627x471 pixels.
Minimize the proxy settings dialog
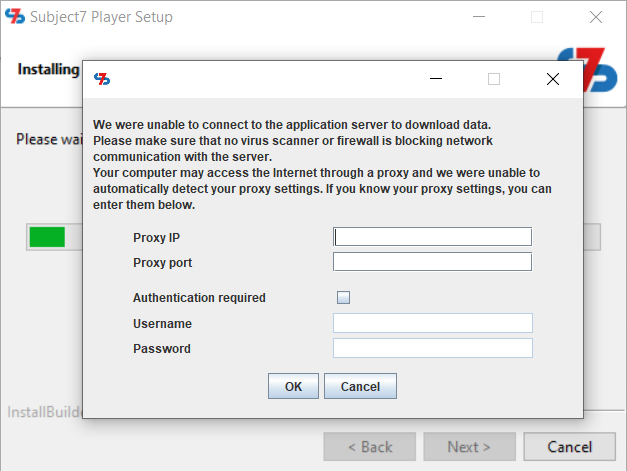tap(436, 79)
